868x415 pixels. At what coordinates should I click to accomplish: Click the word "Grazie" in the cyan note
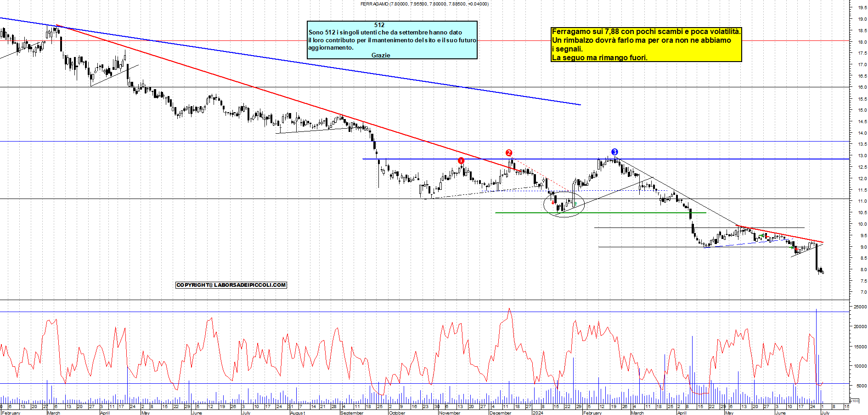coord(381,55)
